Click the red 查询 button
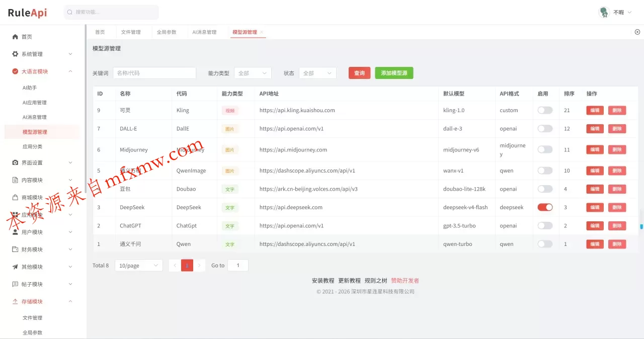The width and height of the screenshot is (644, 339). (359, 73)
